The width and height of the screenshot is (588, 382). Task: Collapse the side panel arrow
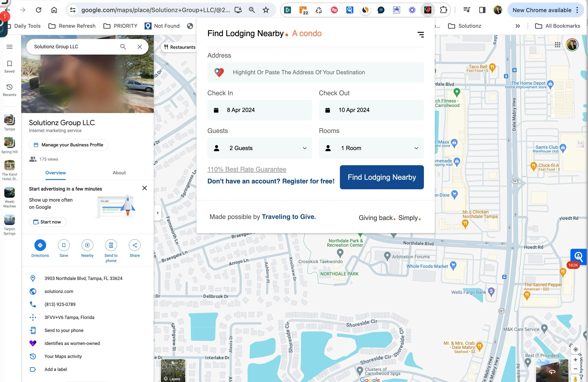(x=158, y=213)
